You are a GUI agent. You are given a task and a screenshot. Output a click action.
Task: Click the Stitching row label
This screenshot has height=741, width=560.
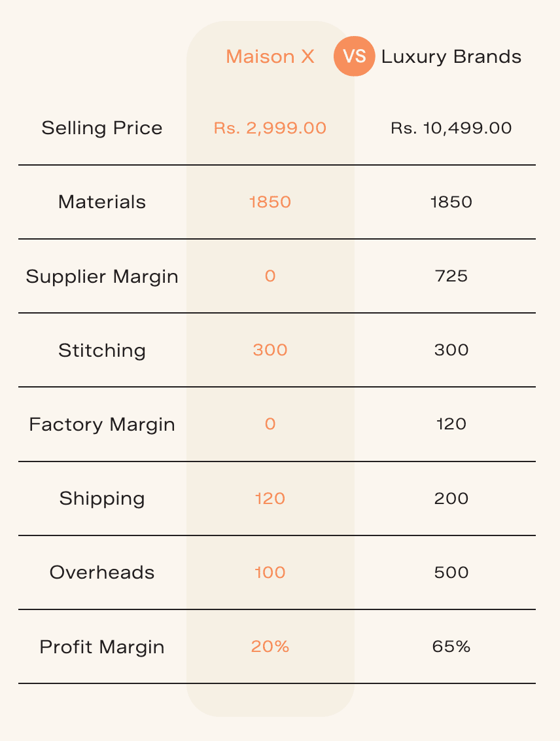102,350
